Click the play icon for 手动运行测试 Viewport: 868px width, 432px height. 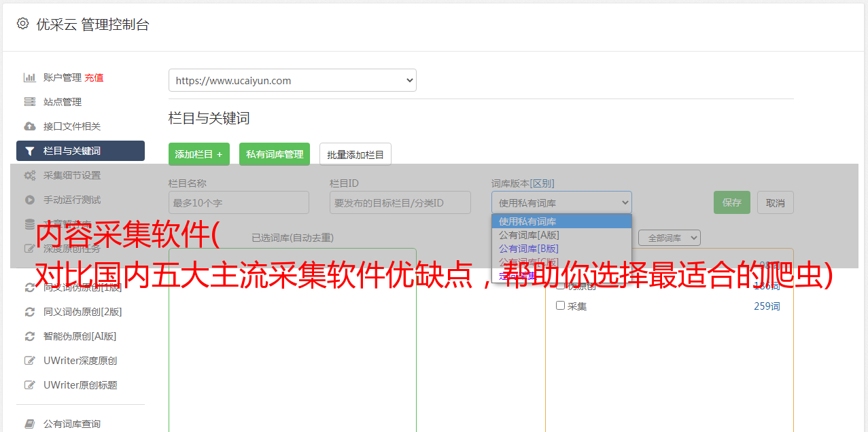tap(29, 200)
